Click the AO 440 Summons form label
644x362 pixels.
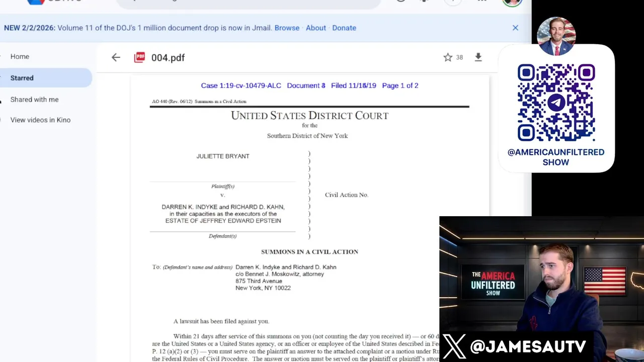(199, 102)
